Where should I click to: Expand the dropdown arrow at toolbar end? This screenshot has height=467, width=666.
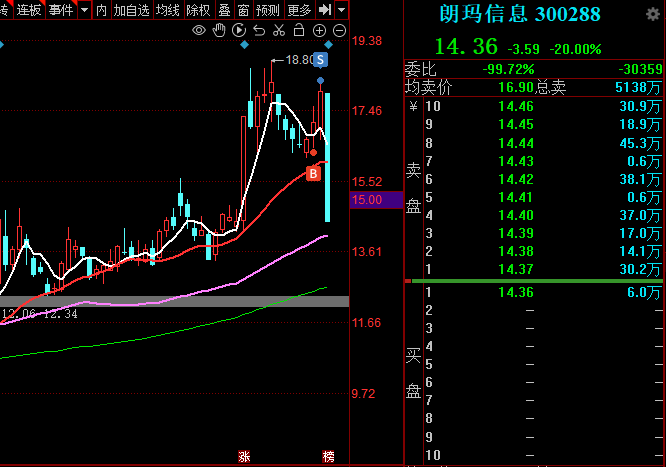pos(342,10)
